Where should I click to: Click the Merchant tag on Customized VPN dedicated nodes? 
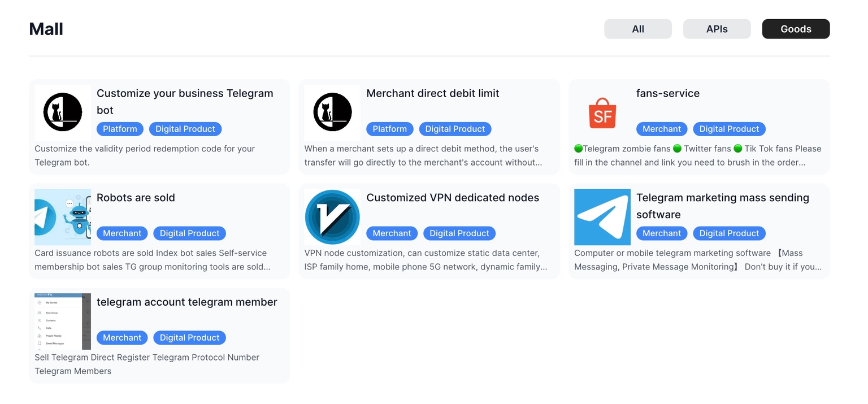(392, 233)
